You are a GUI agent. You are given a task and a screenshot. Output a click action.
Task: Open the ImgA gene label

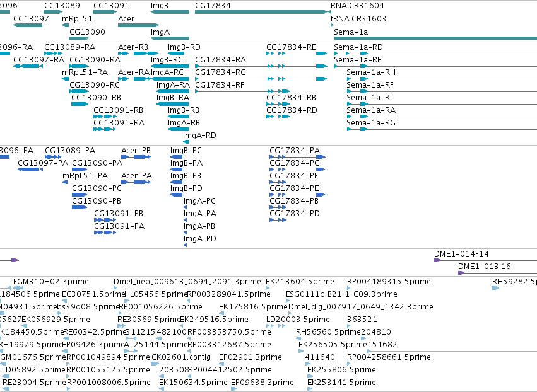click(160, 32)
